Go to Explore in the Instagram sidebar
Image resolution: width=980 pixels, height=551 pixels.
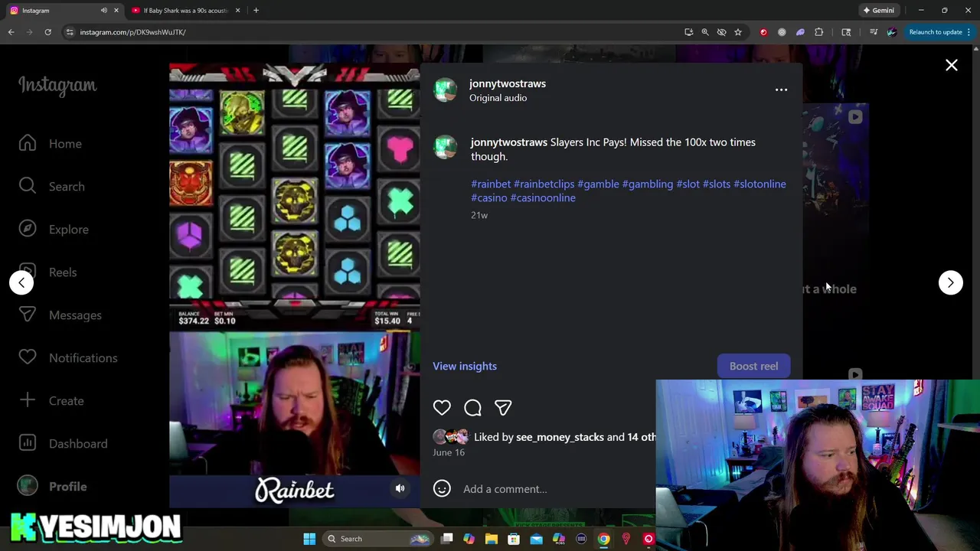tap(54, 230)
